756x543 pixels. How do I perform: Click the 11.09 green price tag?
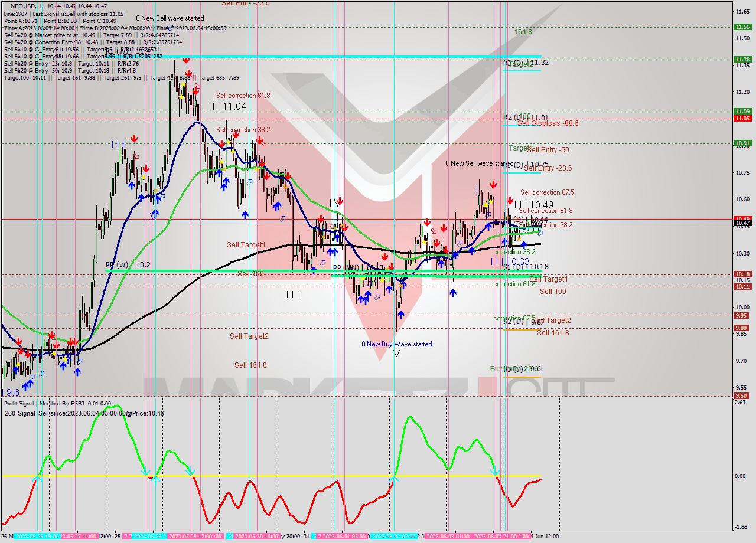coord(742,111)
